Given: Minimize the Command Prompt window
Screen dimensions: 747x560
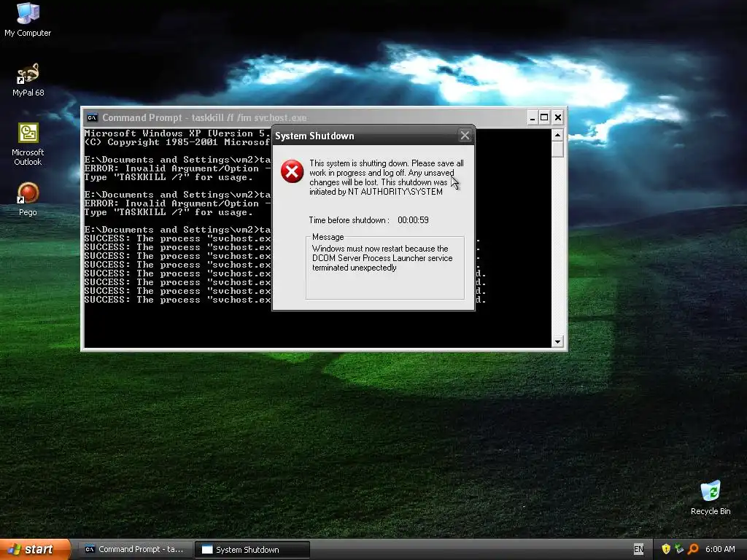Looking at the screenshot, I should click(533, 117).
